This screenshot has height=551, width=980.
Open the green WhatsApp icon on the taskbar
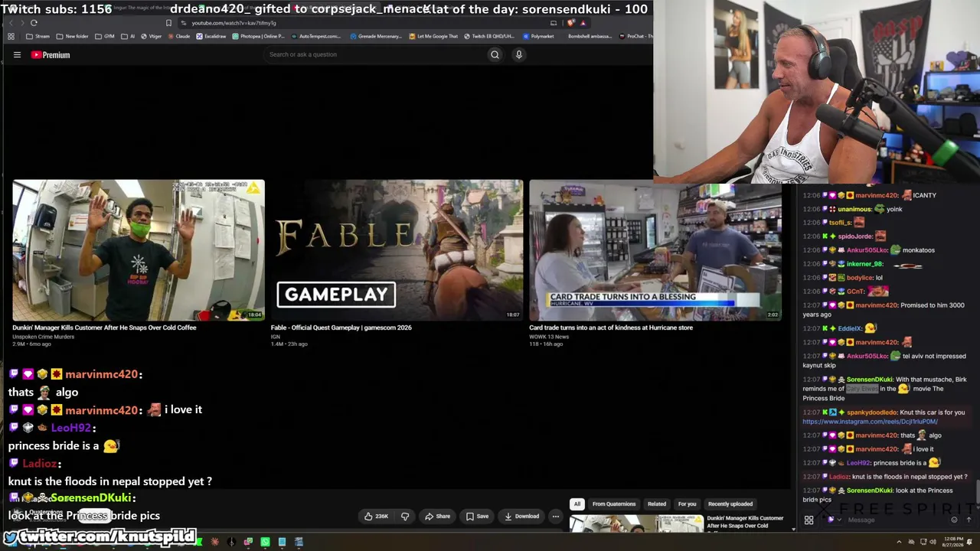[x=265, y=542]
